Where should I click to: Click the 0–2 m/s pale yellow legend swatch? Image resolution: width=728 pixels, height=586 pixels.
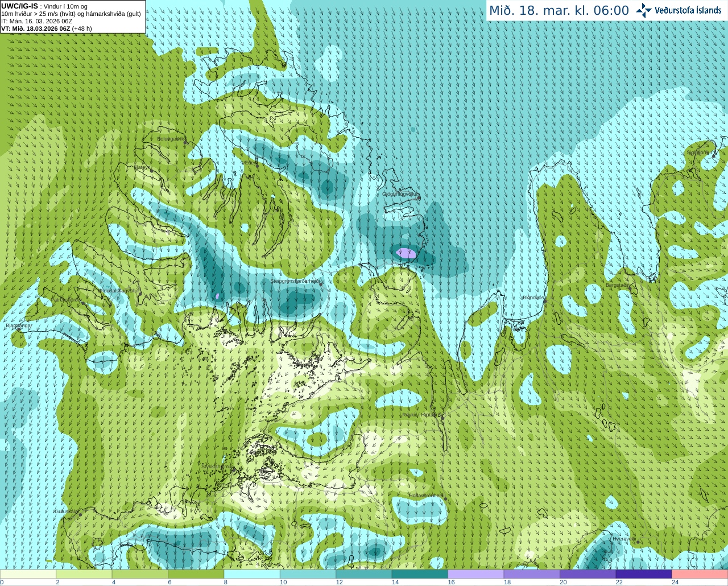[28, 574]
